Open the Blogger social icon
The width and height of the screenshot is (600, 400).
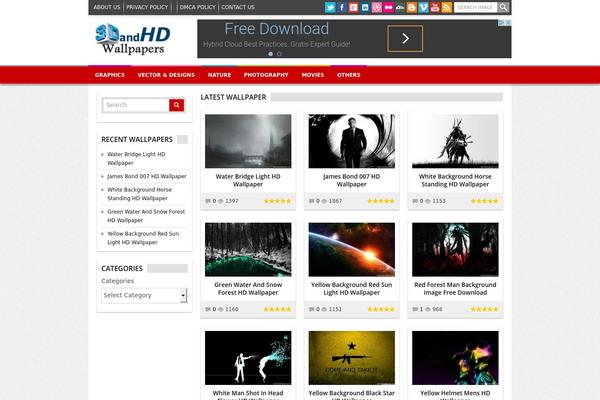point(412,7)
